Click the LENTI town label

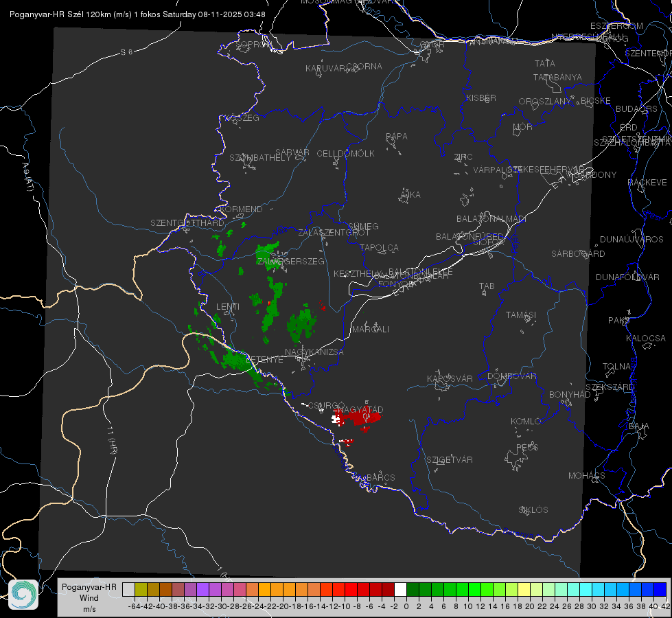click(228, 307)
